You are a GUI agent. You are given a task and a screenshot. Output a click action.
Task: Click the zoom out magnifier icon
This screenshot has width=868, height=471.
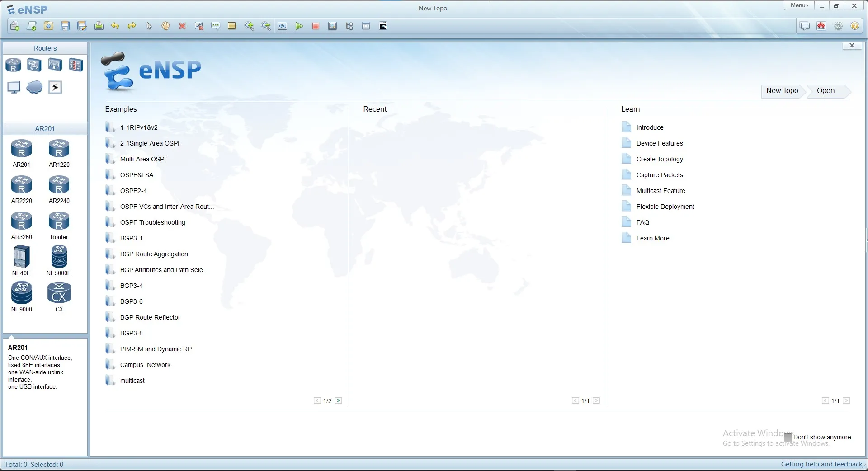(x=266, y=26)
